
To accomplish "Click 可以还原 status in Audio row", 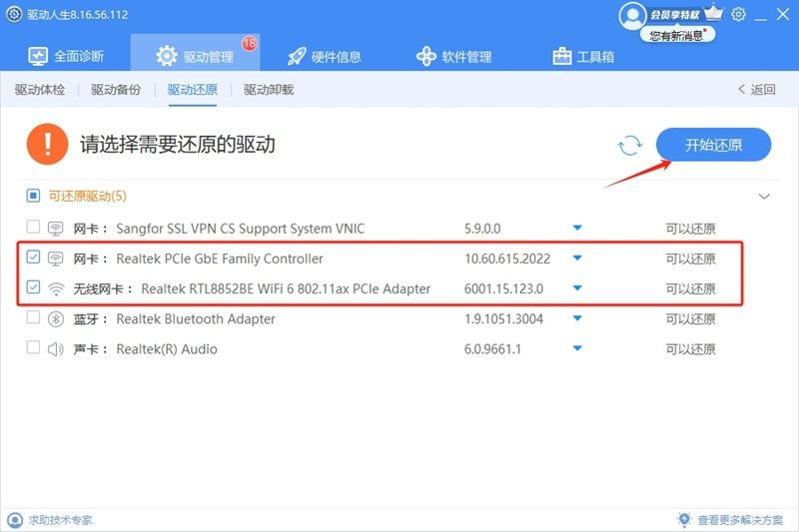I will tap(690, 349).
